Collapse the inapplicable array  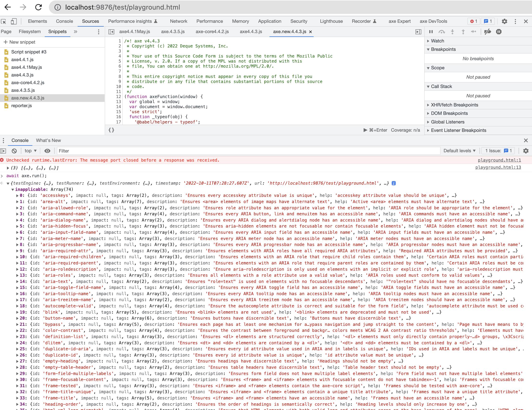(13, 189)
